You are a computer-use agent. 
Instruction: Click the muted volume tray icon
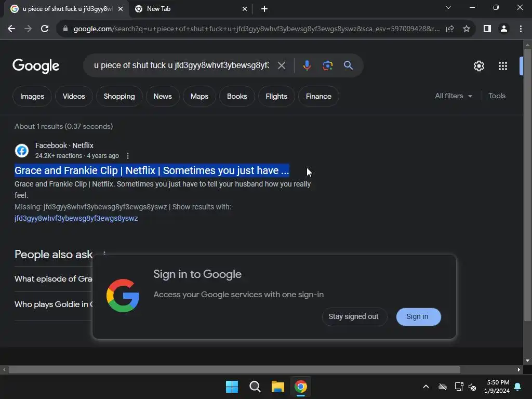(x=472, y=387)
